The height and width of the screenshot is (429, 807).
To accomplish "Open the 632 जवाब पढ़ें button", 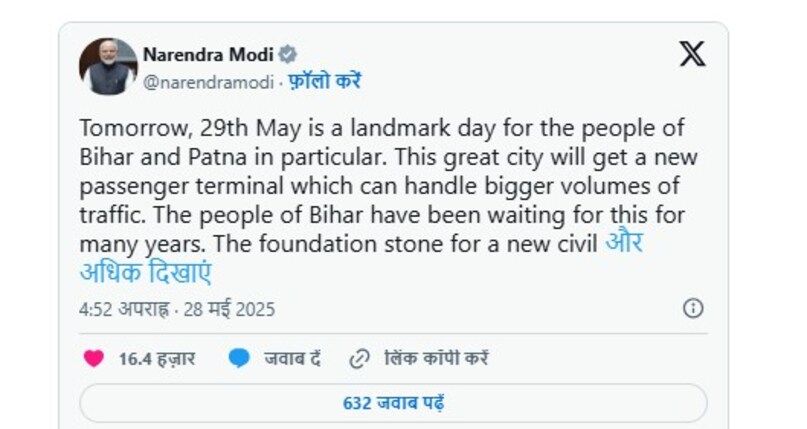I will click(x=393, y=403).
